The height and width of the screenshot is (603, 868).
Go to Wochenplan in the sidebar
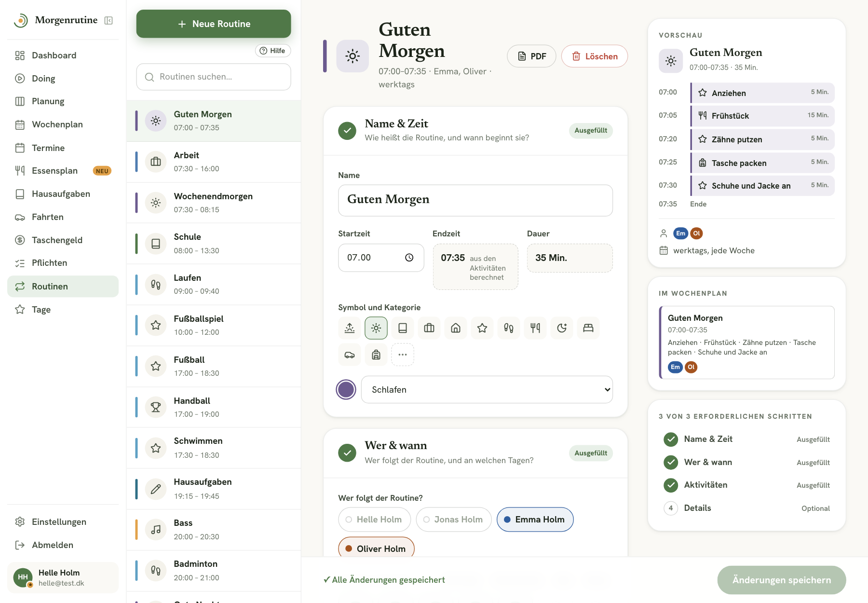63,124
